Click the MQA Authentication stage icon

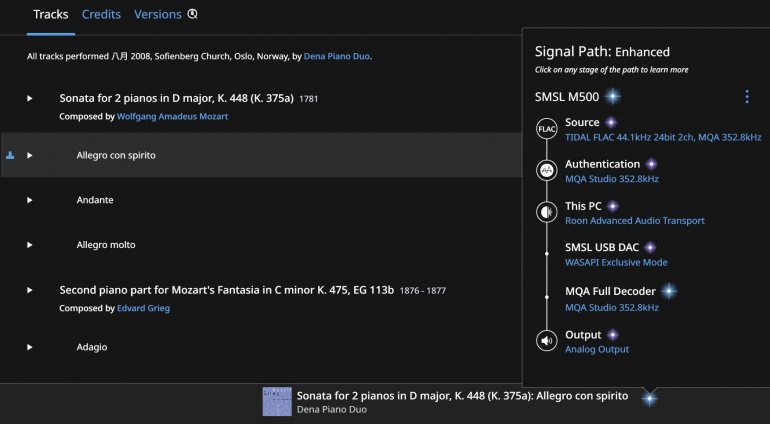546,170
